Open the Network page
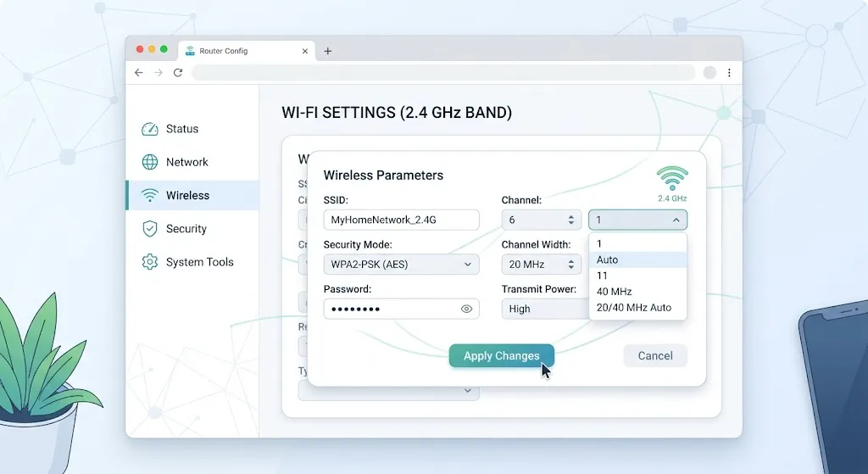Viewport: 868px width, 474px height. coord(192,162)
